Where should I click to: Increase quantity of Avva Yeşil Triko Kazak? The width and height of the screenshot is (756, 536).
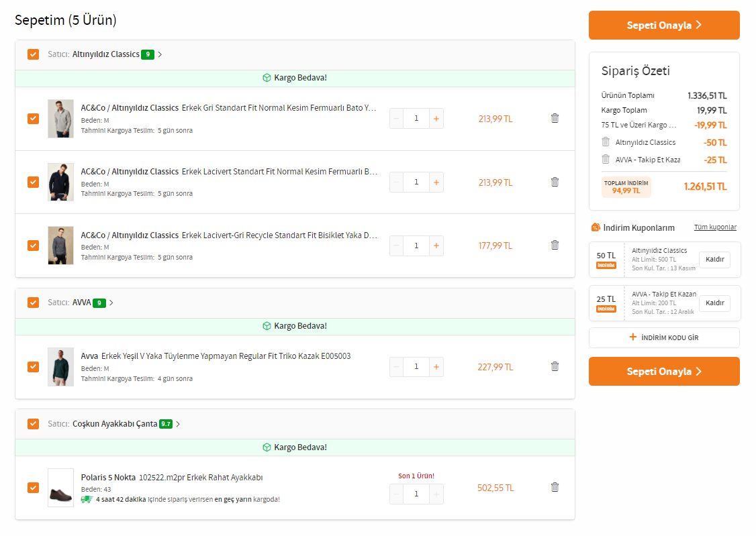436,367
